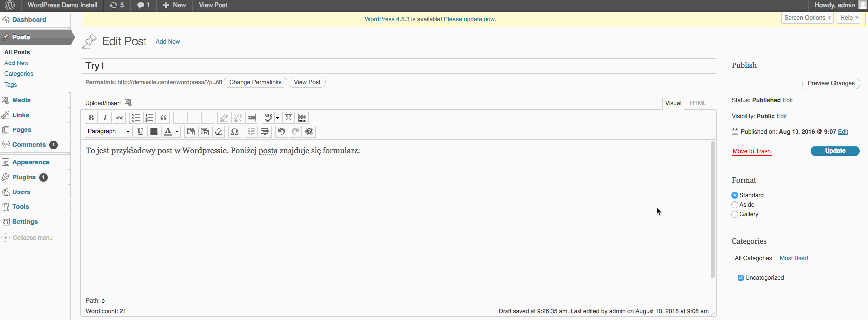Click the Update button

tap(835, 151)
